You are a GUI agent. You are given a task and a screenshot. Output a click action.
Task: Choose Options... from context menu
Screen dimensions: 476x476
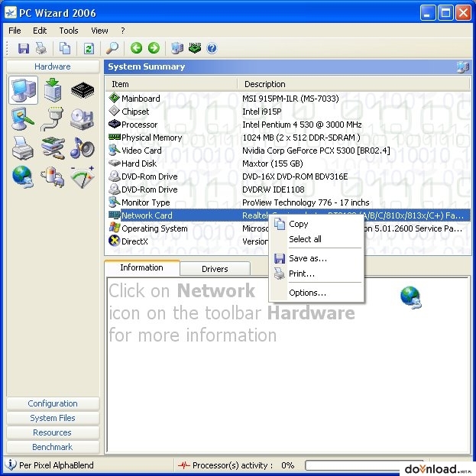point(316,293)
